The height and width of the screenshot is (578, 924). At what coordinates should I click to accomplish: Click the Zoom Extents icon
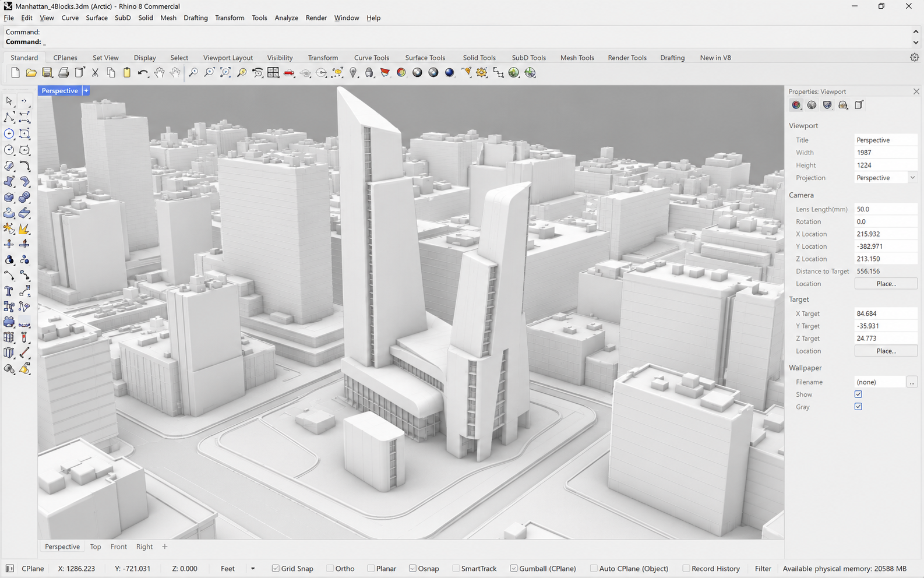(x=225, y=73)
